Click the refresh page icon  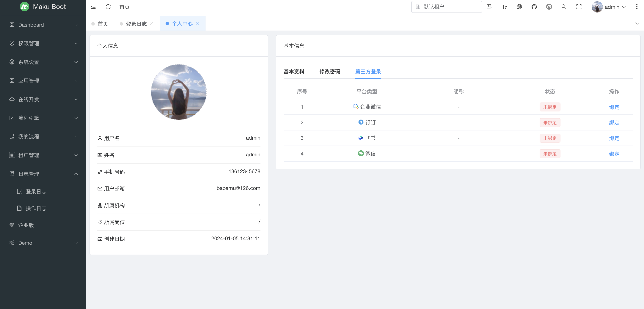[108, 7]
